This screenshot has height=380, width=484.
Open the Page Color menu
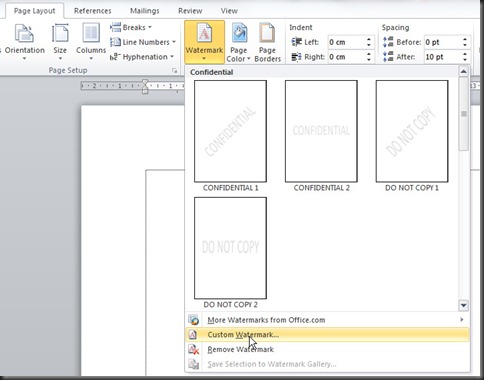[x=238, y=42]
